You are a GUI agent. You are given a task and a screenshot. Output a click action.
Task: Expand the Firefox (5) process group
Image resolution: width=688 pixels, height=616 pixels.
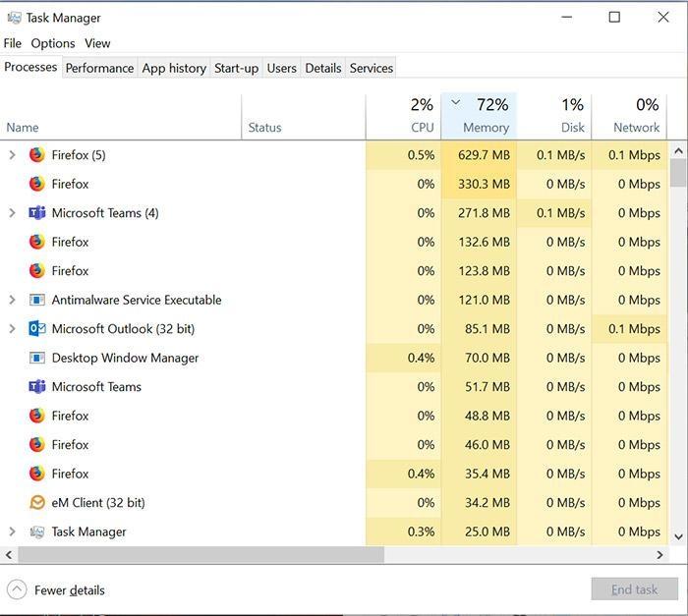coord(12,155)
